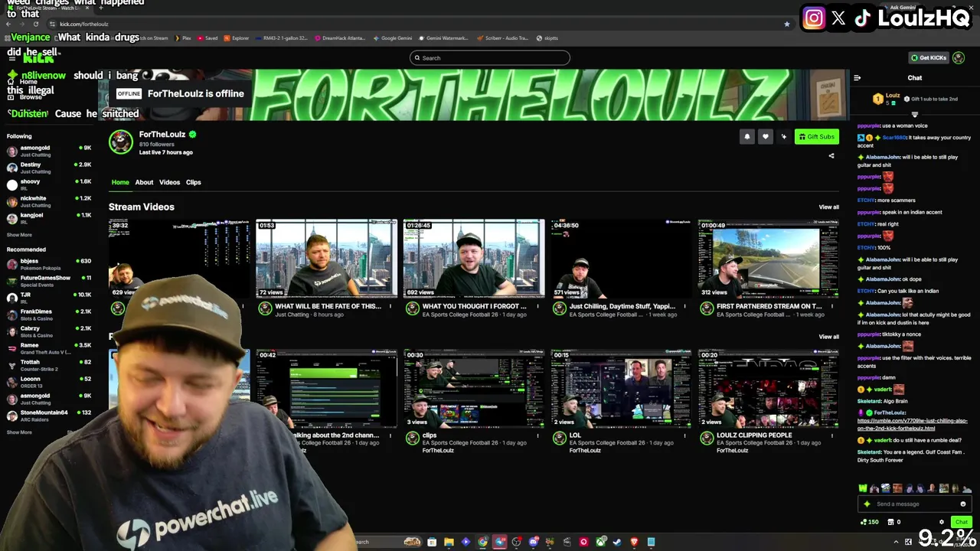Open Brave browser from the taskbar
Screen dimensions: 980x551
tap(634, 542)
